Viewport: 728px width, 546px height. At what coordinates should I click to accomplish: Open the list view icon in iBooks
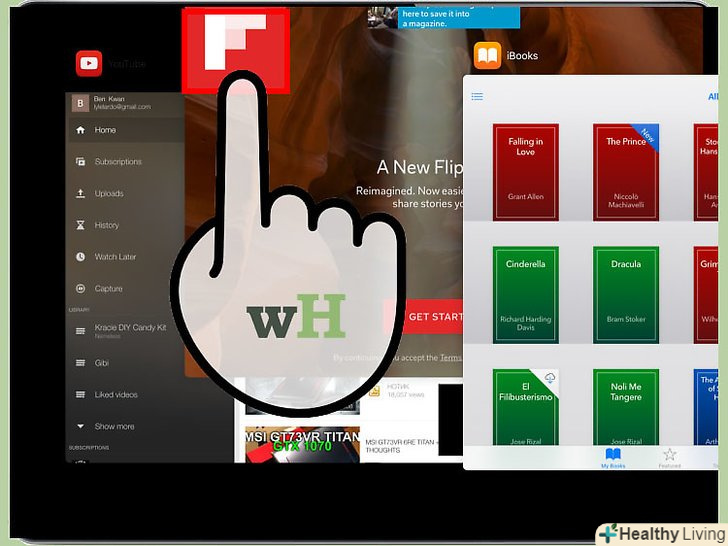[x=477, y=97]
